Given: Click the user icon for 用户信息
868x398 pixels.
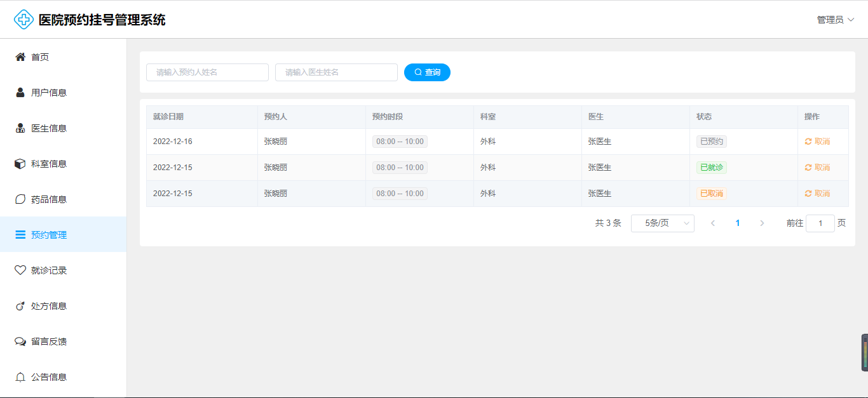Looking at the screenshot, I should [20, 93].
